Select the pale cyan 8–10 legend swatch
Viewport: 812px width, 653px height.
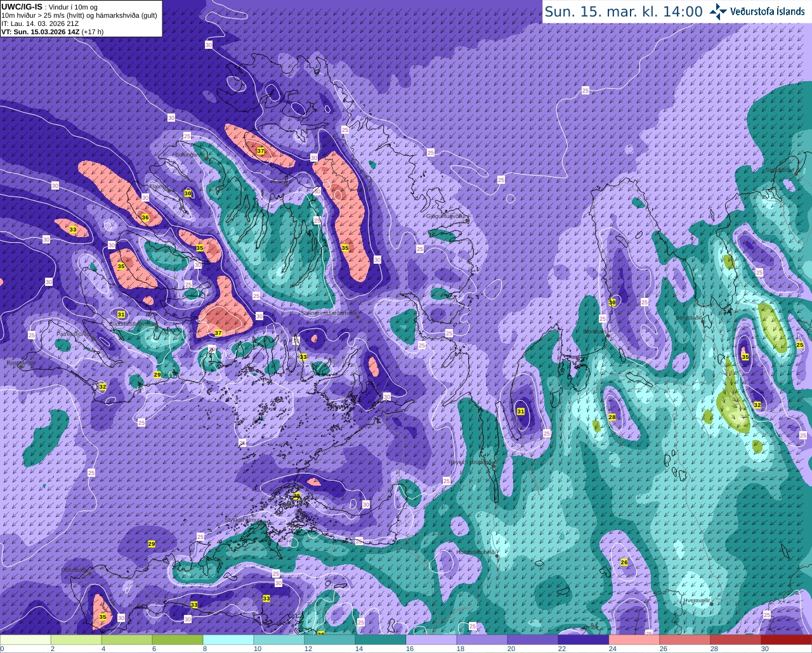click(228, 640)
